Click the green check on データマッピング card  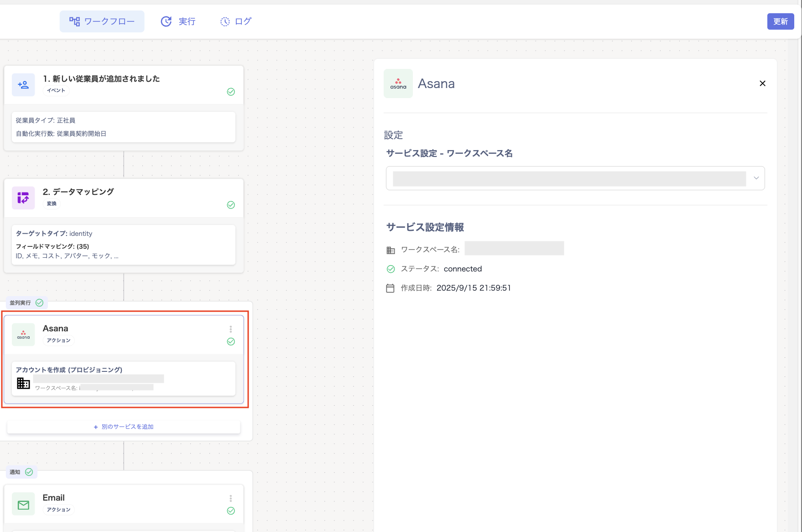[x=231, y=205]
